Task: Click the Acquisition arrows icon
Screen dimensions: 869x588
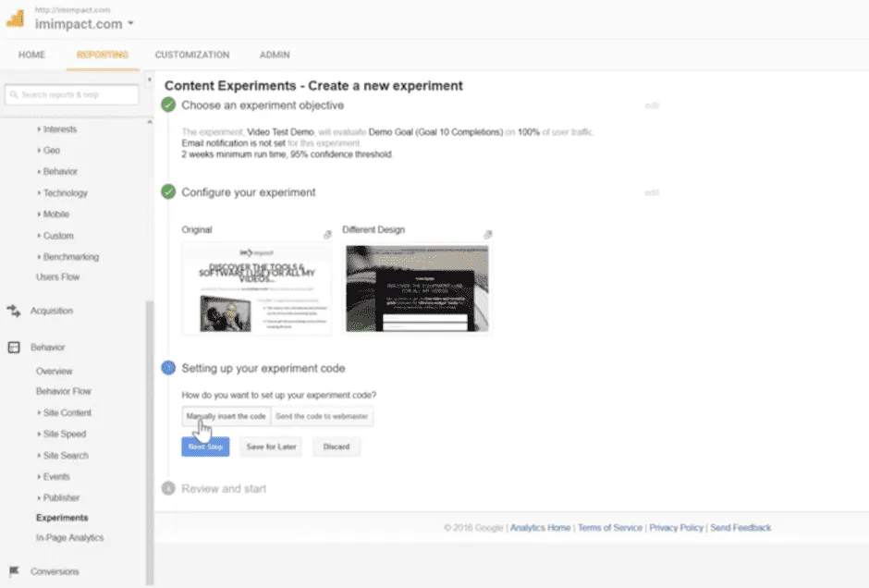Action: [x=14, y=311]
